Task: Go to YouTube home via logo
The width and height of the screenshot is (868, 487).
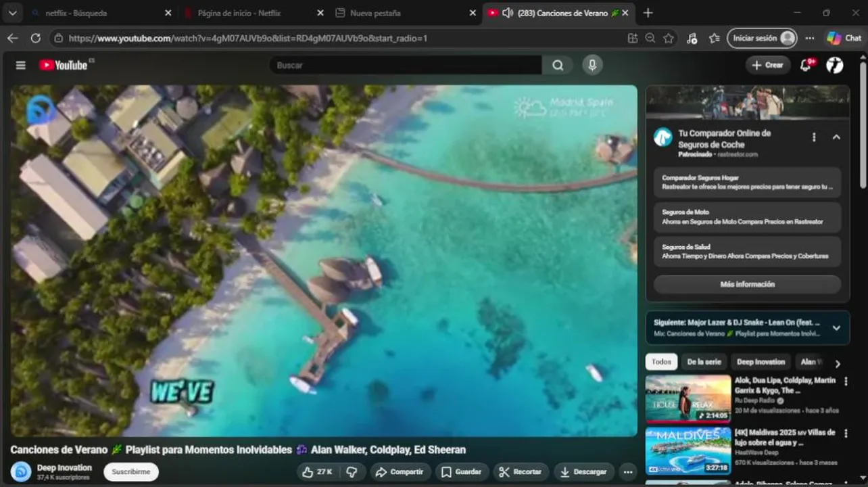Action: pyautogui.click(x=63, y=65)
